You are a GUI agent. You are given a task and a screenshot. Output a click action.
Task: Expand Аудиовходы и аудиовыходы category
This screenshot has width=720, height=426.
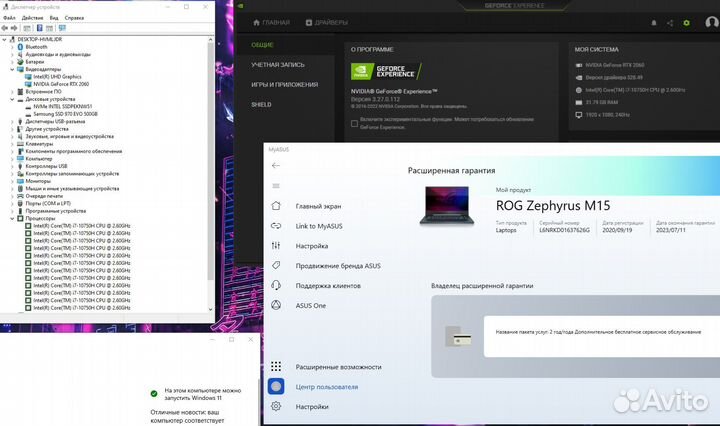click(12, 54)
